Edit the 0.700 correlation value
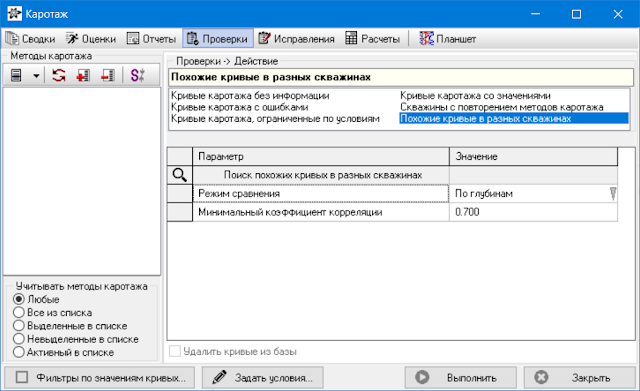This screenshot has width=640, height=391. (533, 212)
